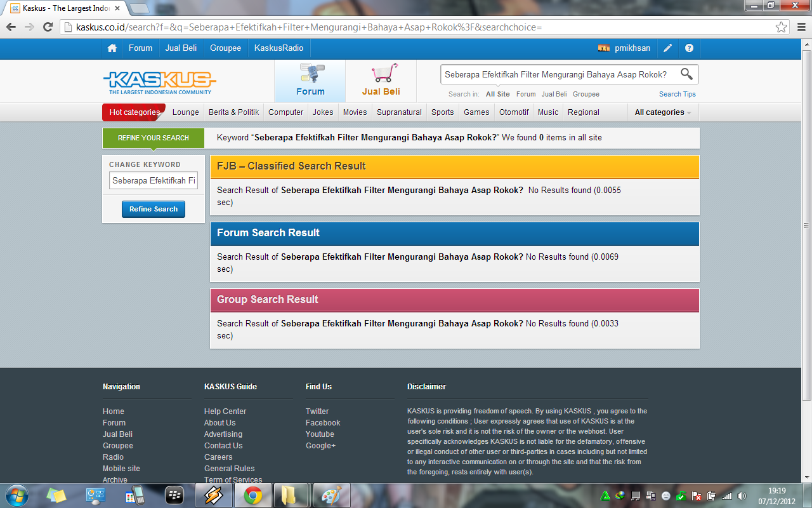Open Mobile site footer link
The image size is (812, 508).
coord(121,469)
